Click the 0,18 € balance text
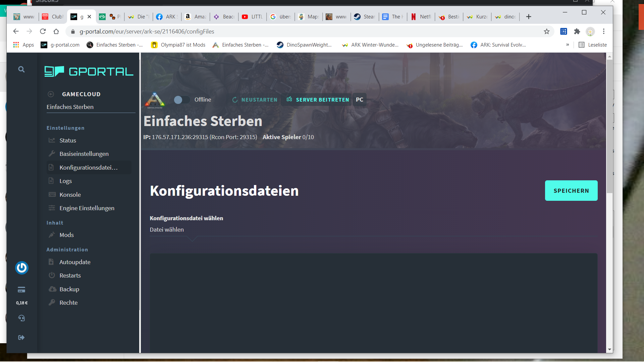 coord(22,303)
